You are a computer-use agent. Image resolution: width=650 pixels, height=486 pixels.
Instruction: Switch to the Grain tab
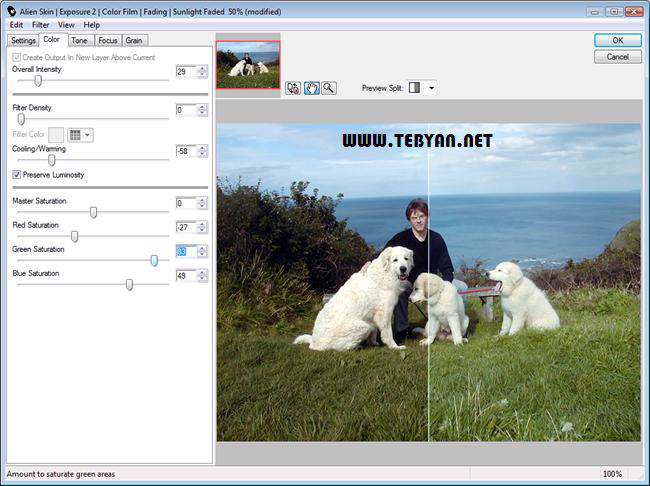point(133,40)
